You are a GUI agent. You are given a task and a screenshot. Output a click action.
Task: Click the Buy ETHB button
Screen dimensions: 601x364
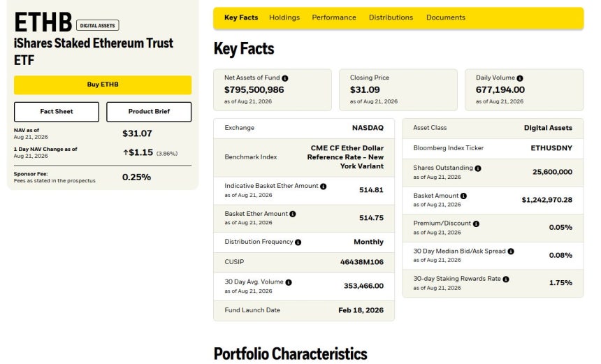pyautogui.click(x=103, y=85)
